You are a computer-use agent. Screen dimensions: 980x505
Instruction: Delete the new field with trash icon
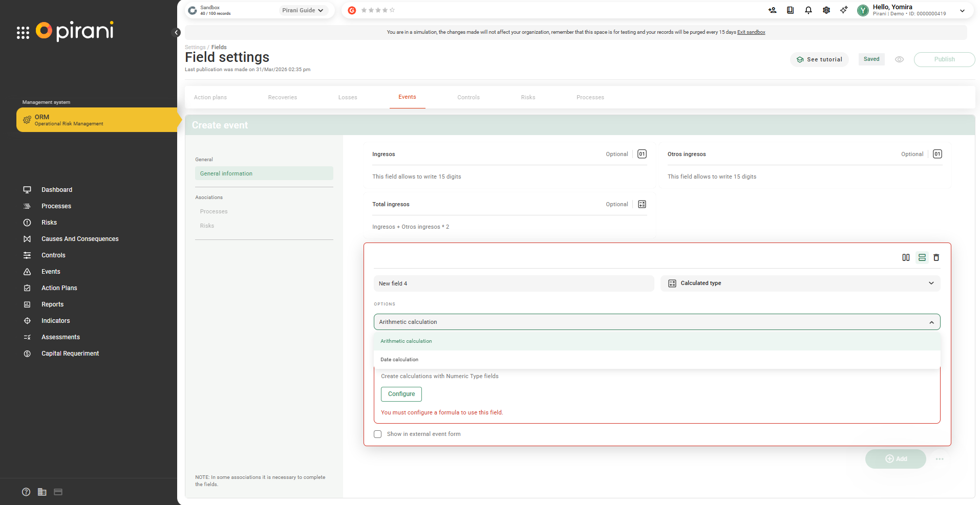click(x=936, y=257)
